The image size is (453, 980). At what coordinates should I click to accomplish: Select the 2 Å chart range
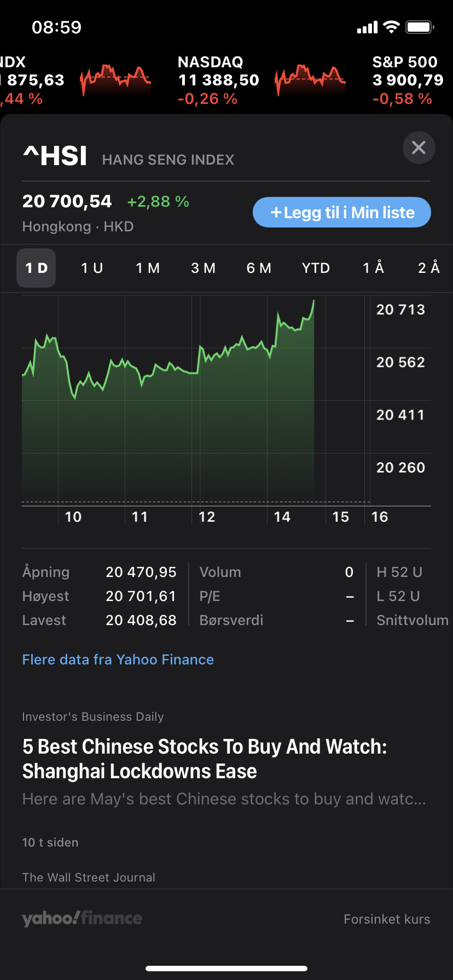[x=429, y=268]
